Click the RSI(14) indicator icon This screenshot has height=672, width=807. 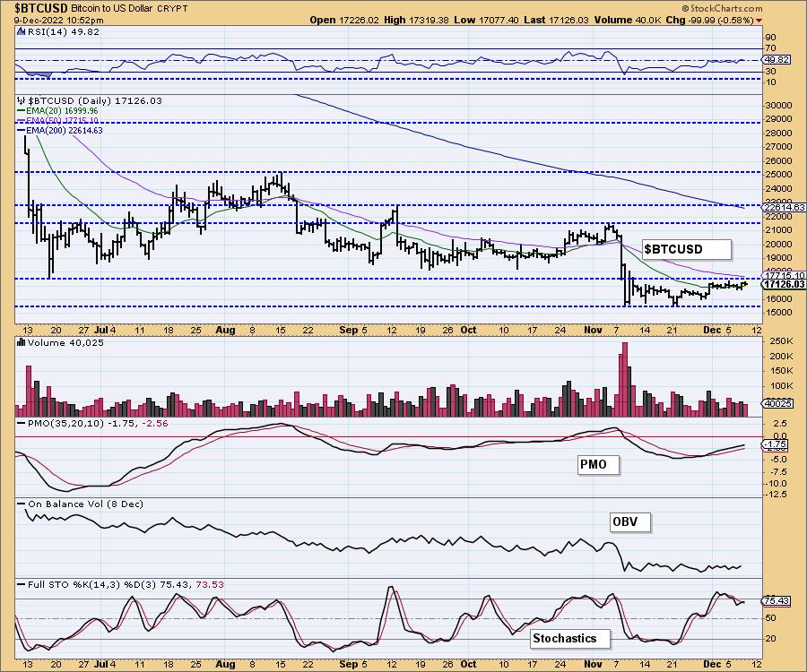pyautogui.click(x=22, y=31)
